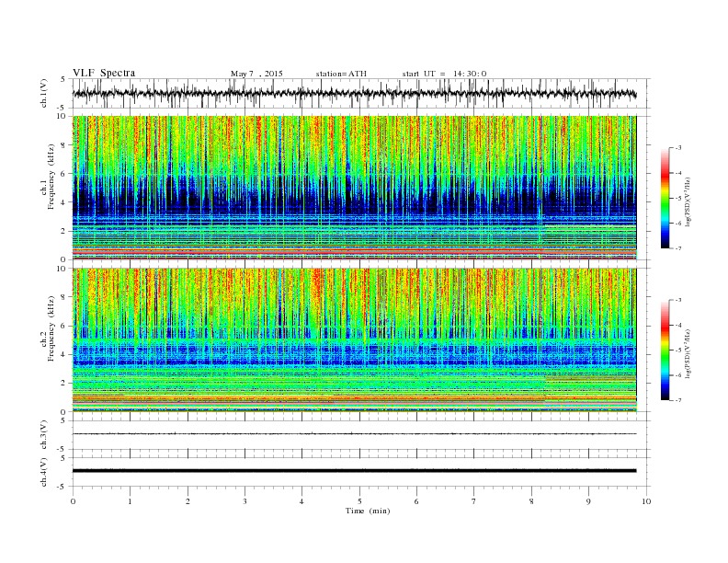Viewport: 728px width, 563px height.
Task: Click the "start UT = 14:30: 0" header text
Action: (x=445, y=74)
